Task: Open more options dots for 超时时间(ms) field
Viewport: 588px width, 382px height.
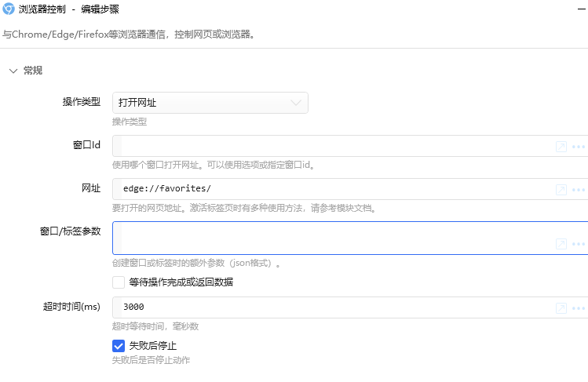Action: (579, 308)
